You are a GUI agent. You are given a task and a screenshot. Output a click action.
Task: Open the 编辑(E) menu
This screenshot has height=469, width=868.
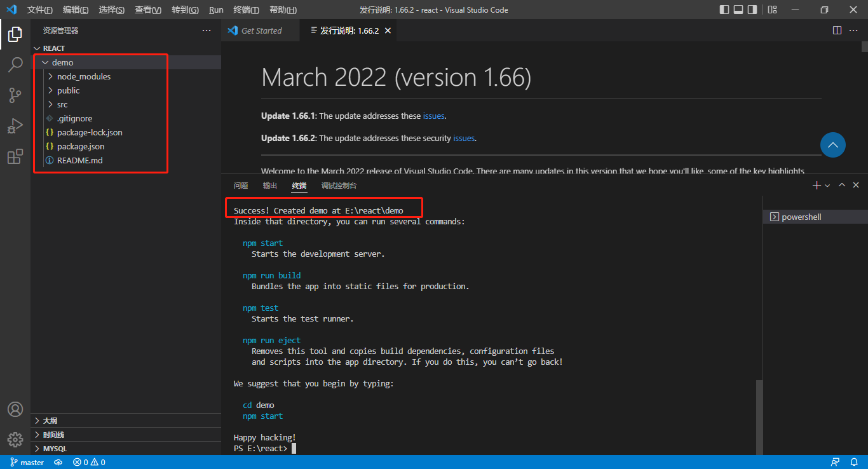pos(76,10)
